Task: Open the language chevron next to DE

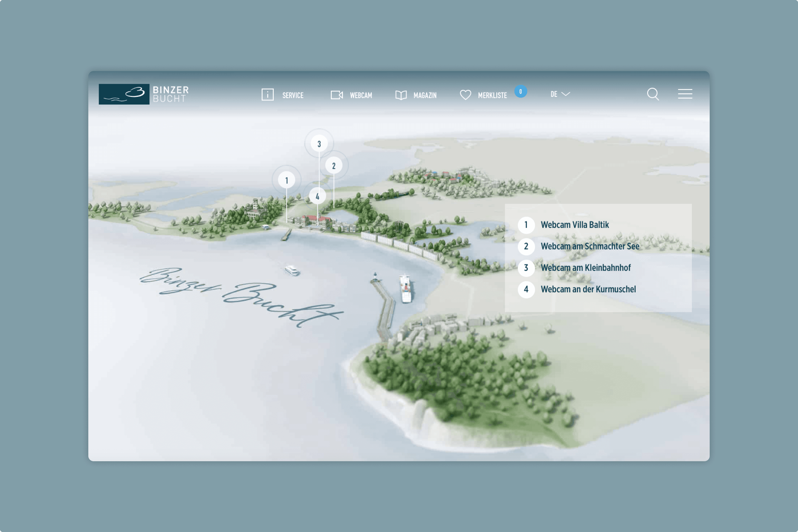Action: (x=565, y=95)
